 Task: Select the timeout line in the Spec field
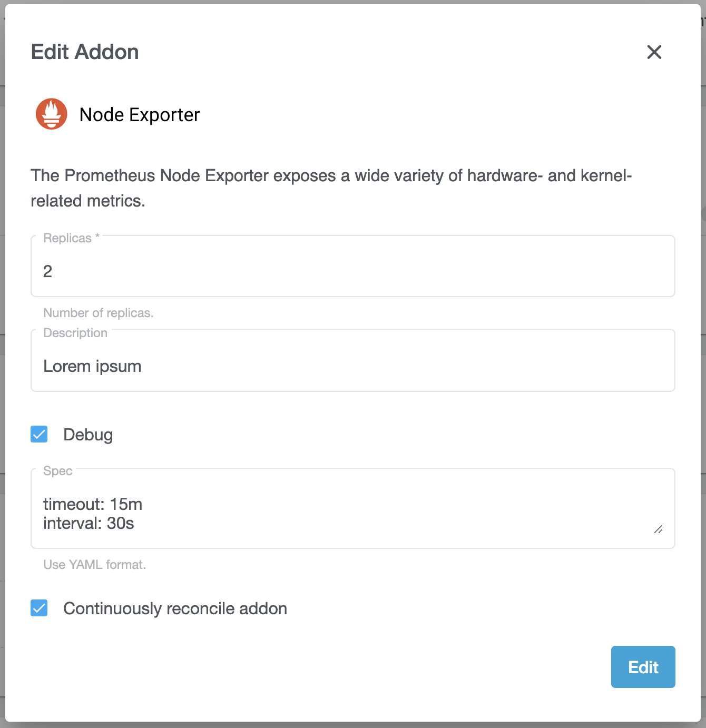click(x=92, y=504)
